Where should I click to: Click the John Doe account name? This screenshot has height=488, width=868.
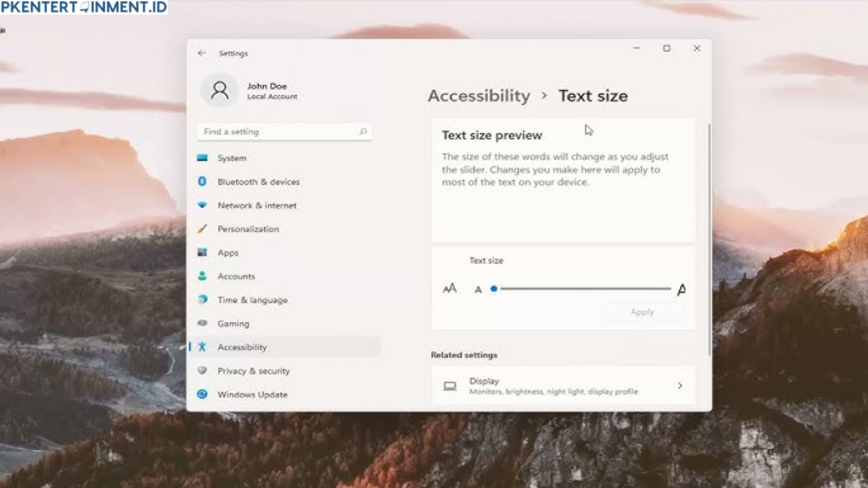(267, 86)
